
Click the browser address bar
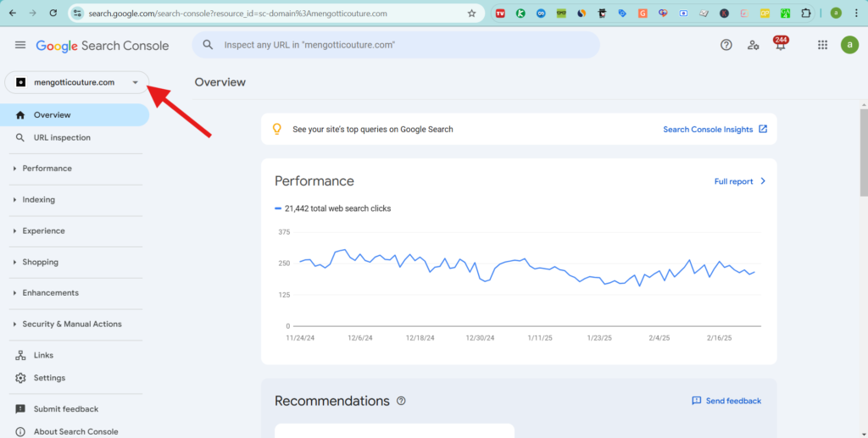click(277, 14)
